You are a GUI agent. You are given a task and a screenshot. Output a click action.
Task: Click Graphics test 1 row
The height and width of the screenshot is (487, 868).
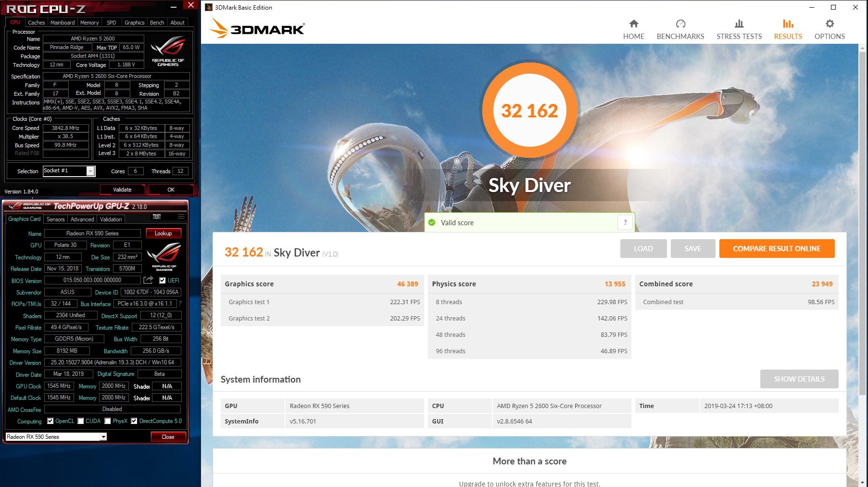coord(322,302)
